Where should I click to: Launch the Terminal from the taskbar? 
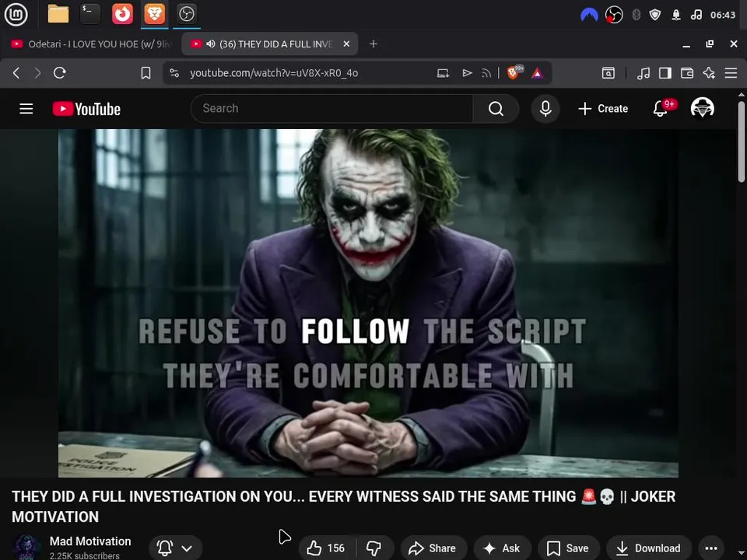point(90,14)
